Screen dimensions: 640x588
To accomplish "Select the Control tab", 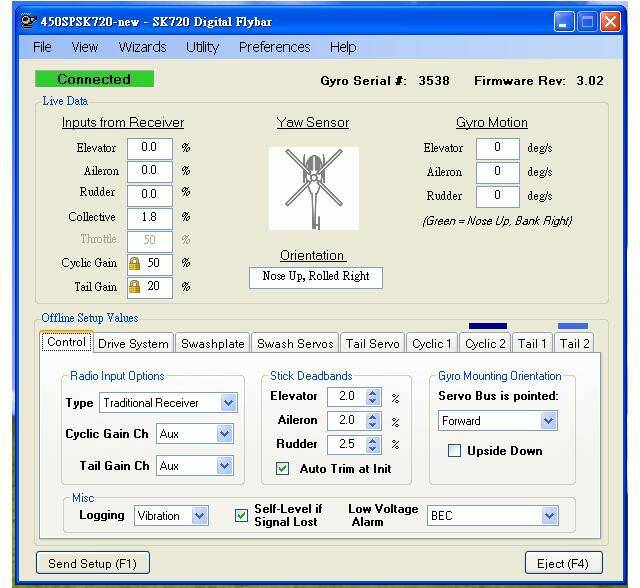I will pyautogui.click(x=67, y=342).
